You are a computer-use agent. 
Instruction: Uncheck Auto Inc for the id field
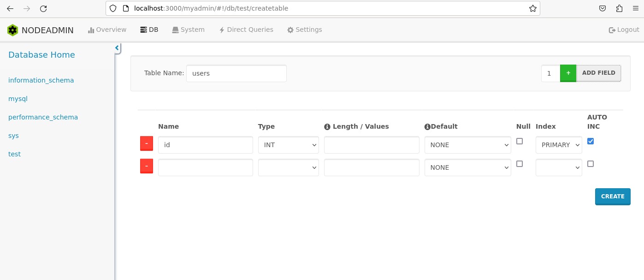591,141
